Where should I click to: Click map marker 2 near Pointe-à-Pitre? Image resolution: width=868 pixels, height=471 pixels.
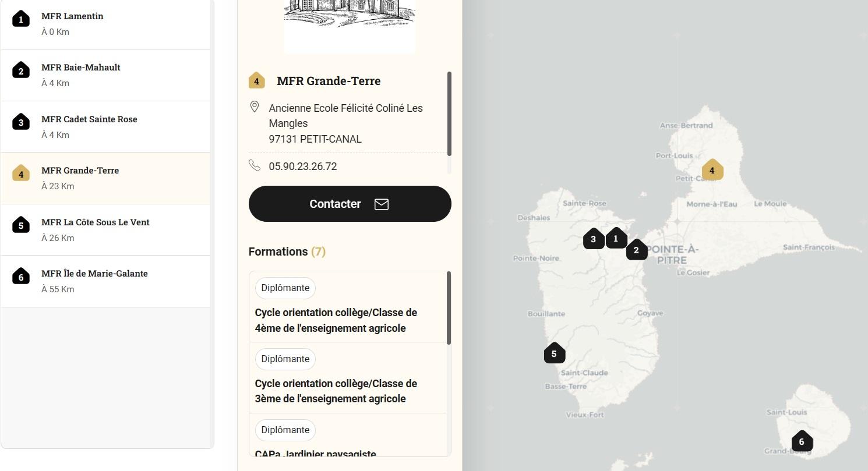pos(636,250)
